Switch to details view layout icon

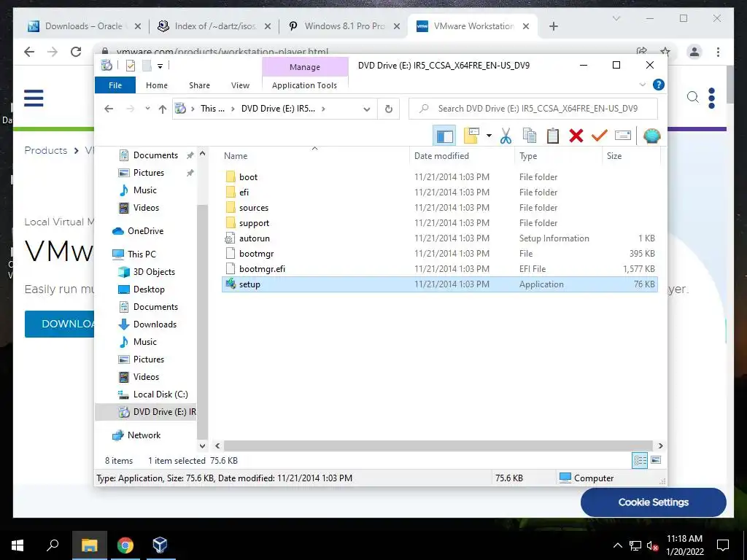pyautogui.click(x=640, y=460)
